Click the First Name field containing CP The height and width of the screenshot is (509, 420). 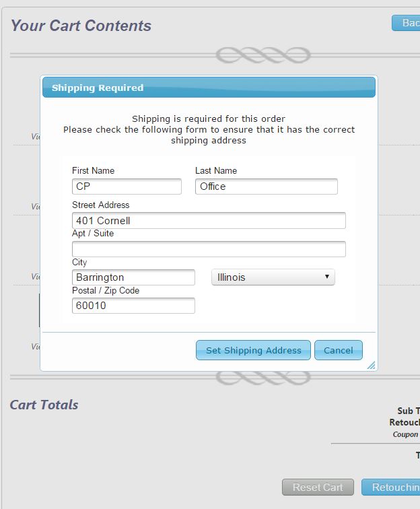point(127,186)
